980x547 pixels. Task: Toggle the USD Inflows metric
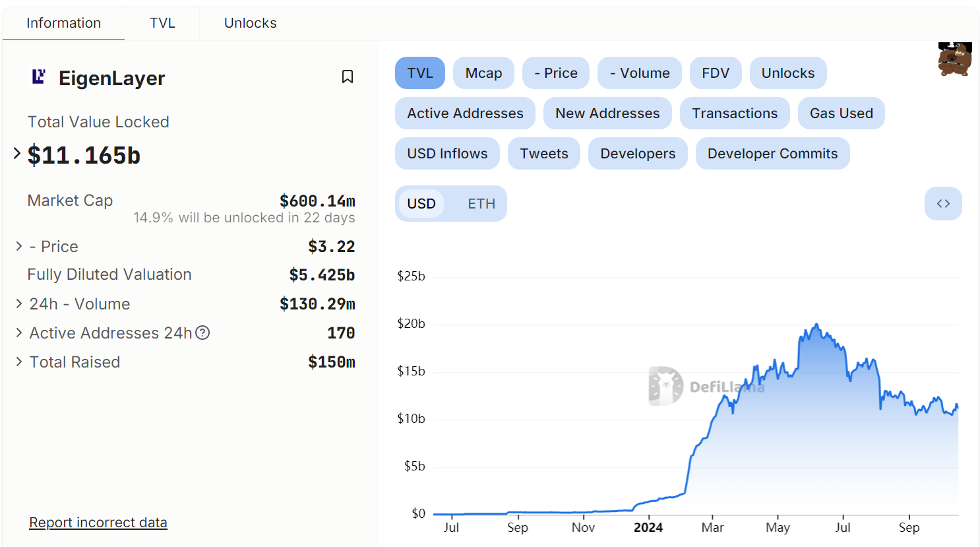pos(447,153)
